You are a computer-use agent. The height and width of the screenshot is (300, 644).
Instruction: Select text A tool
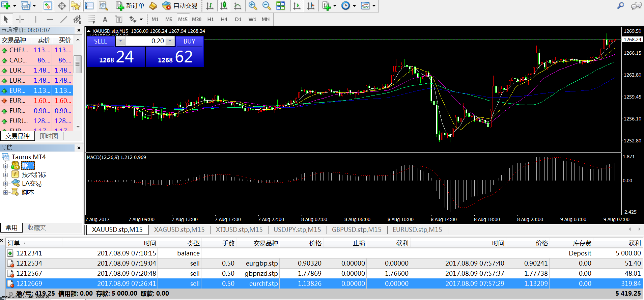(x=105, y=19)
